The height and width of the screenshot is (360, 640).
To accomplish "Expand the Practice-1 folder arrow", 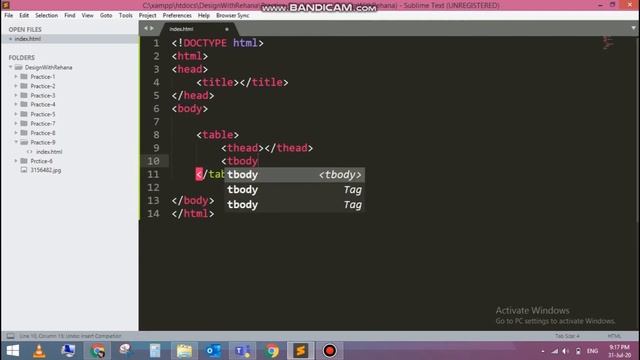I will click(16, 76).
